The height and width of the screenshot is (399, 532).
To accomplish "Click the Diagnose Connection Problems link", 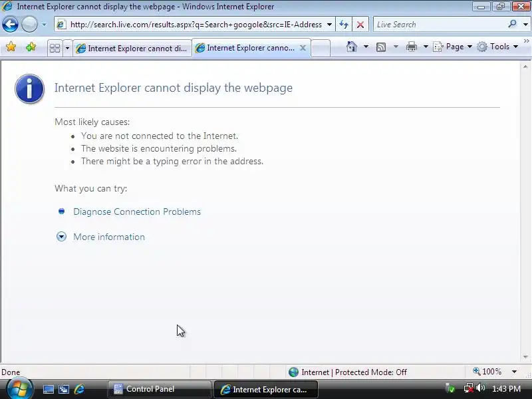I will click(x=137, y=211).
